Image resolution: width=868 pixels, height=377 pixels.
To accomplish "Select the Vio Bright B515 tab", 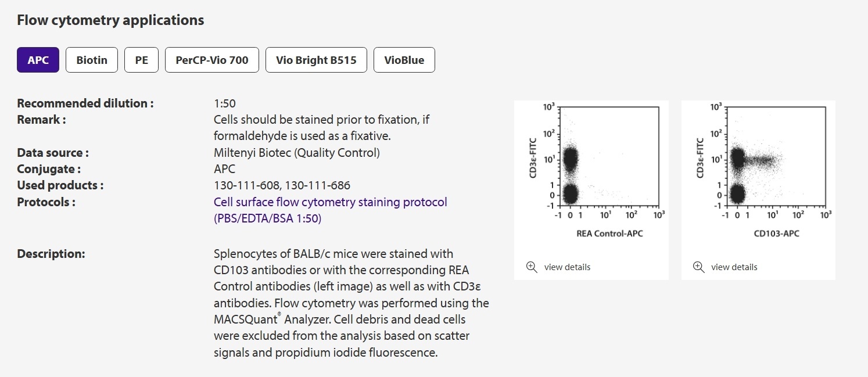I will (x=316, y=60).
